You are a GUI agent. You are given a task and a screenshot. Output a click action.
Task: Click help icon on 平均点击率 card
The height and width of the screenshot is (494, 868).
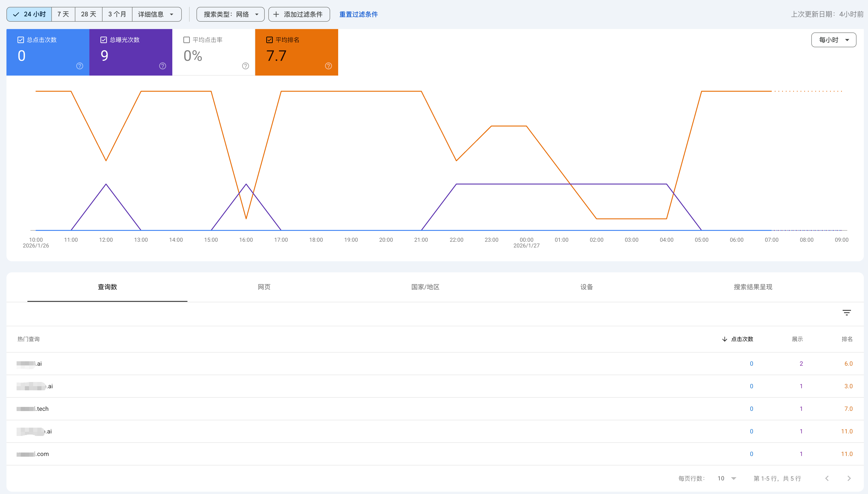pos(246,66)
